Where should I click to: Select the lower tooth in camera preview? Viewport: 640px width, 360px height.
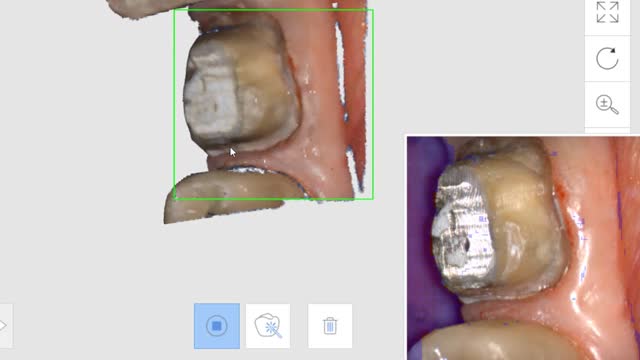pos(498,341)
